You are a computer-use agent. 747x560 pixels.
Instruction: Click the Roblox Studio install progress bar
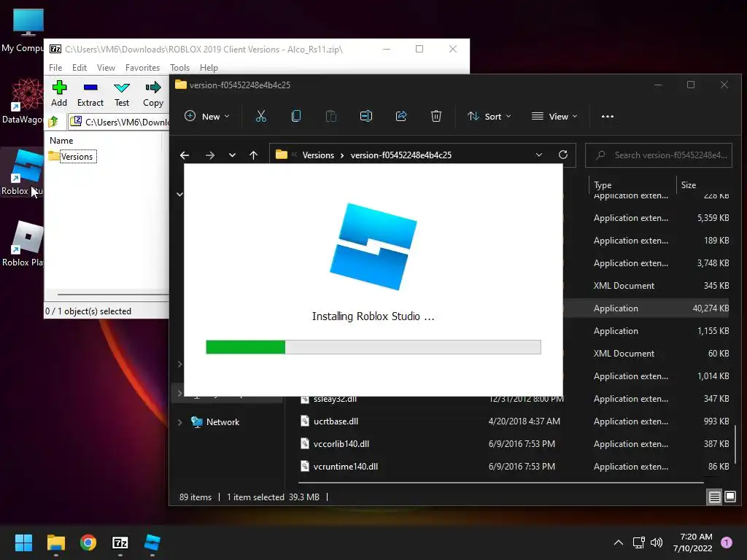[373, 347]
